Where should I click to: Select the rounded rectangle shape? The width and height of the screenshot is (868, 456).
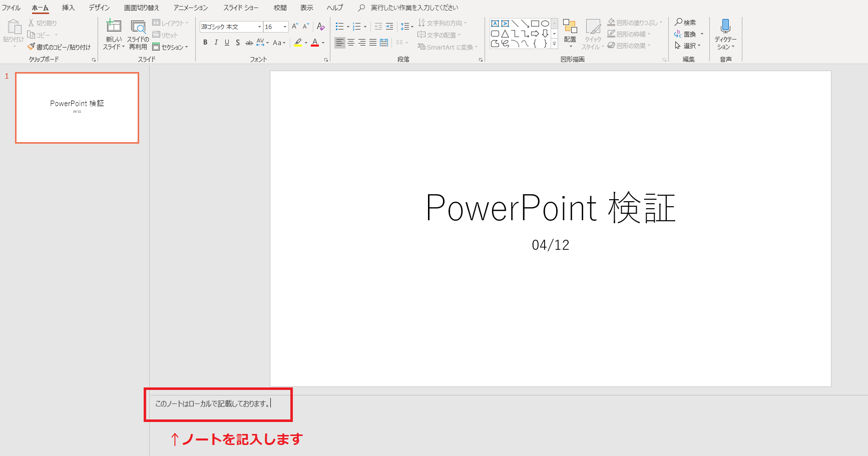495,34
